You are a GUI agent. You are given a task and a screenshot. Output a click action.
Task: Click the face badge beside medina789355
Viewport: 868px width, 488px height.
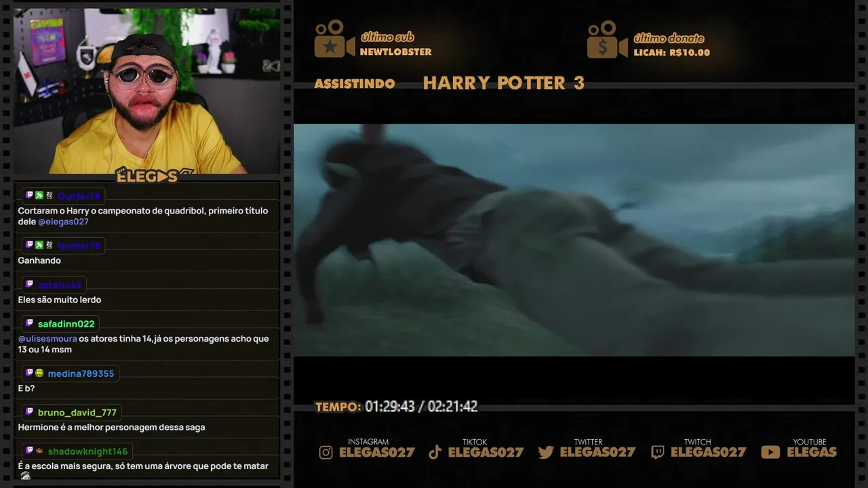pyautogui.click(x=39, y=373)
